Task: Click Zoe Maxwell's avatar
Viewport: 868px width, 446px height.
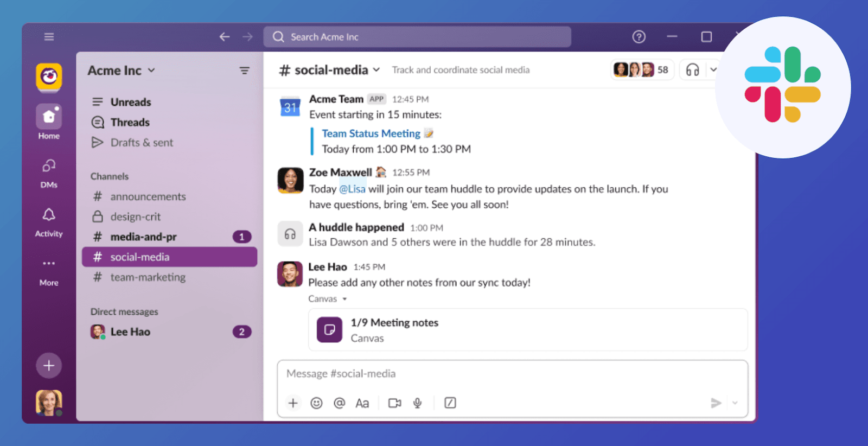Action: tap(290, 180)
